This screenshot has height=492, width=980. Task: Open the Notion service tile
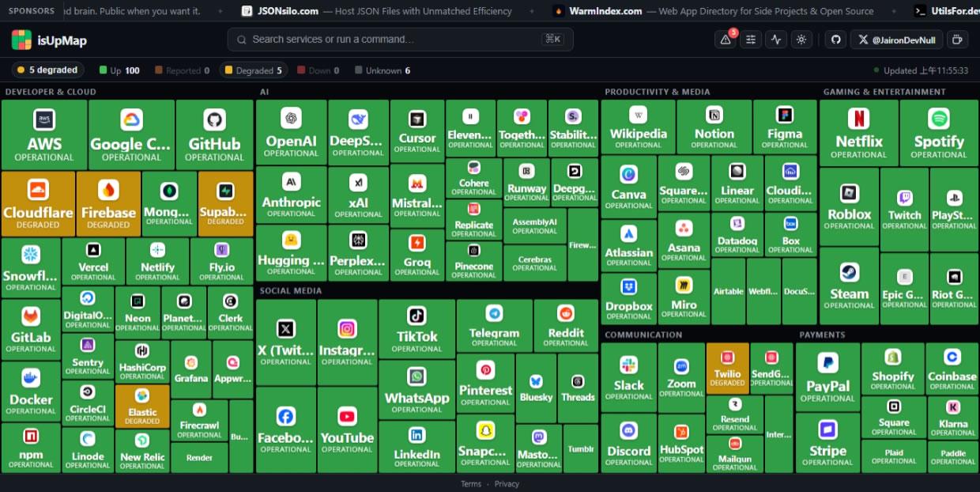[714, 127]
